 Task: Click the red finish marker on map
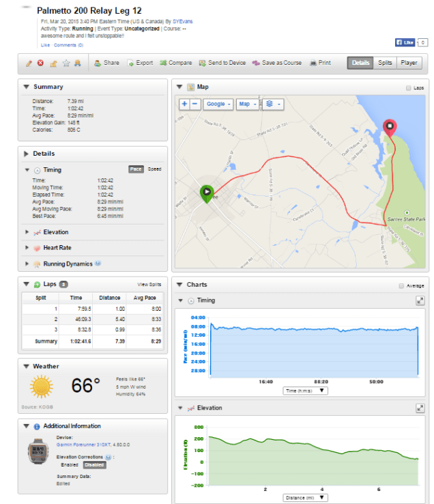pos(390,126)
